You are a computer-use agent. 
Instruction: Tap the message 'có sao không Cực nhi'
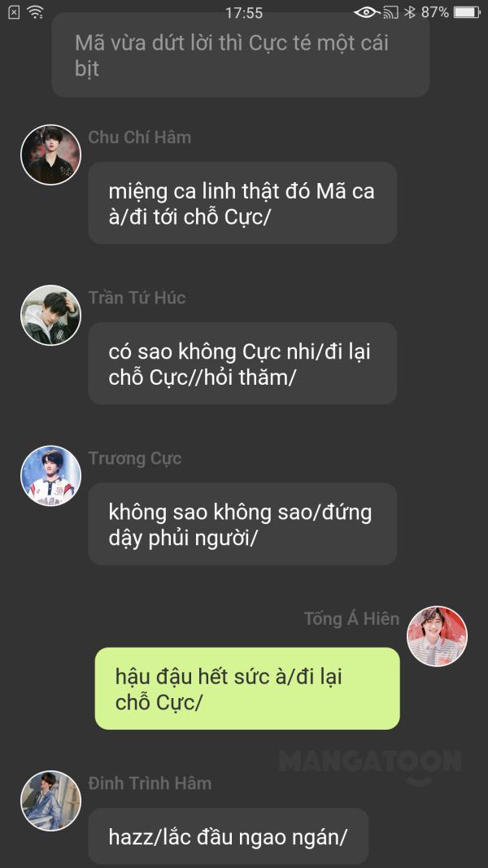(242, 364)
